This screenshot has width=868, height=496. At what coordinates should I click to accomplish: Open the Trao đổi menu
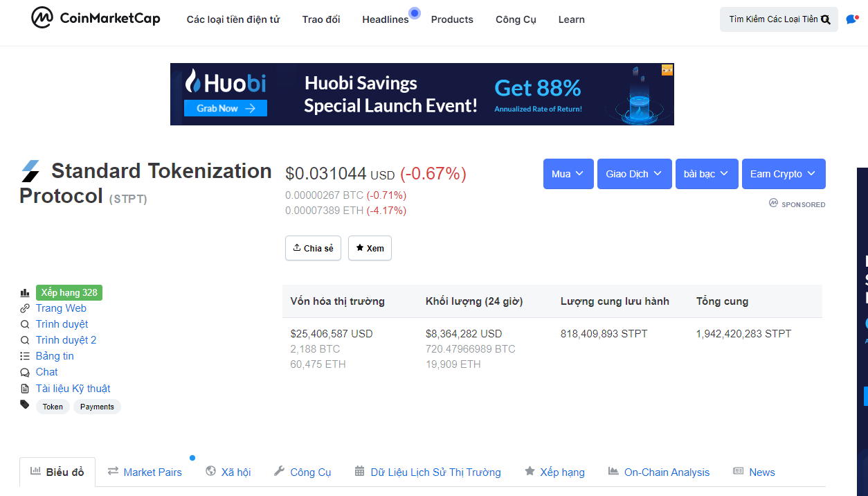321,19
